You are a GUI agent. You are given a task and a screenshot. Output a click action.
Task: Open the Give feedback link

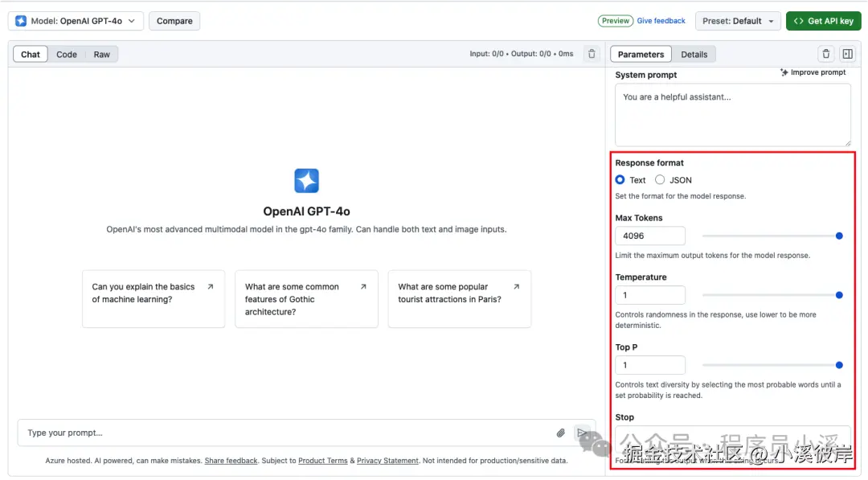click(x=661, y=20)
